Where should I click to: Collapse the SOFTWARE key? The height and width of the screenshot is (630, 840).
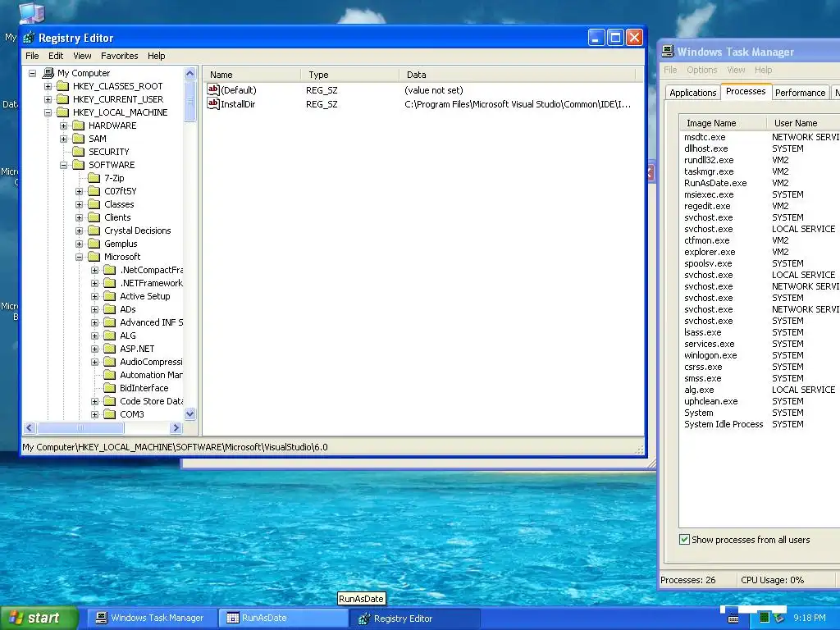[63, 165]
